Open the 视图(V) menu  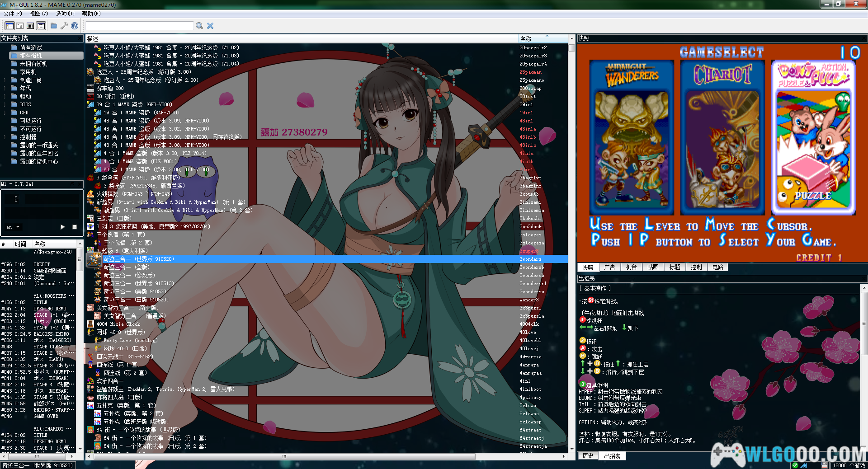38,14
